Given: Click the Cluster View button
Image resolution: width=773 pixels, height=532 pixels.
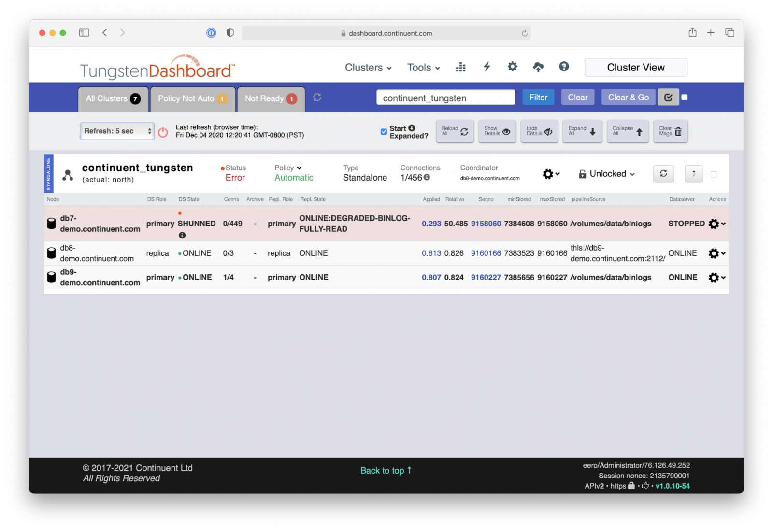Looking at the screenshot, I should pyautogui.click(x=636, y=68).
